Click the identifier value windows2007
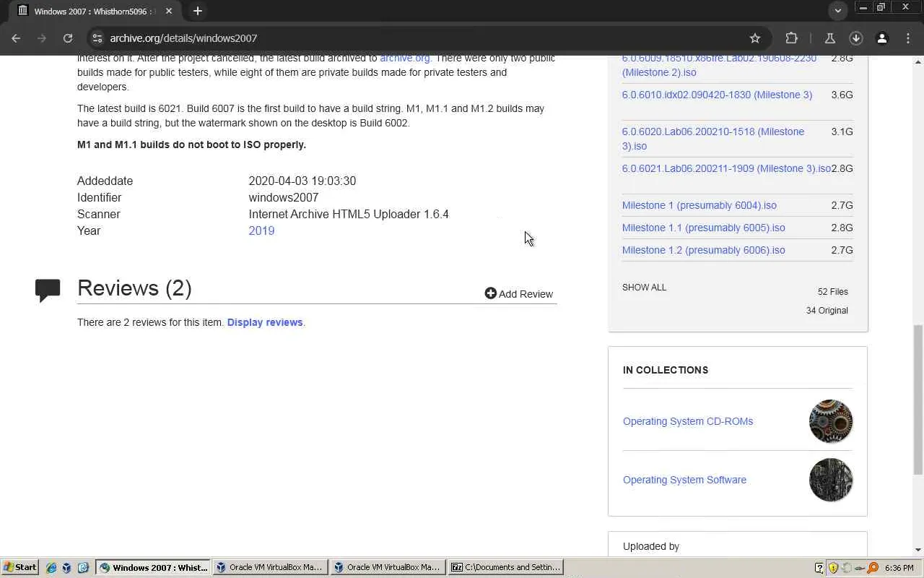The height and width of the screenshot is (578, 924). point(284,197)
